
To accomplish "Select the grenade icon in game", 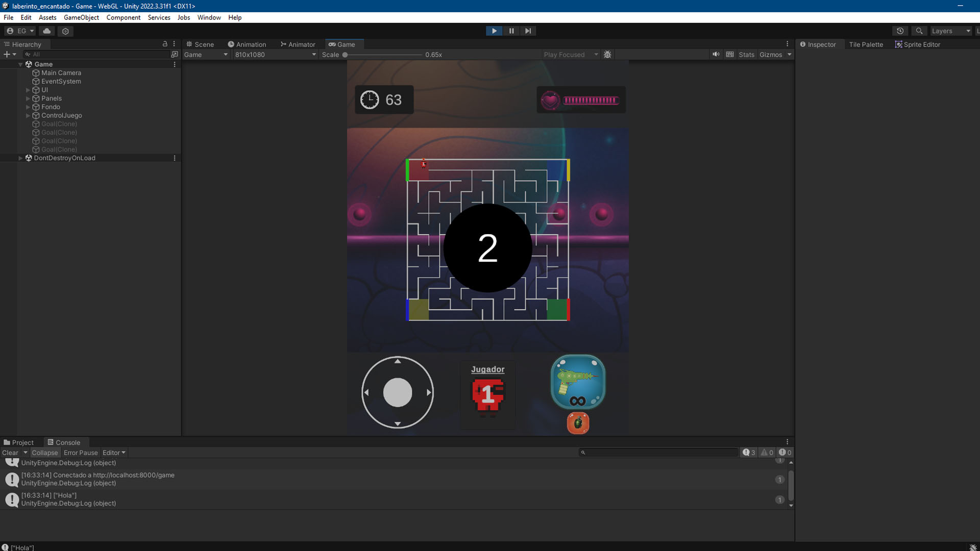I will pyautogui.click(x=578, y=423).
